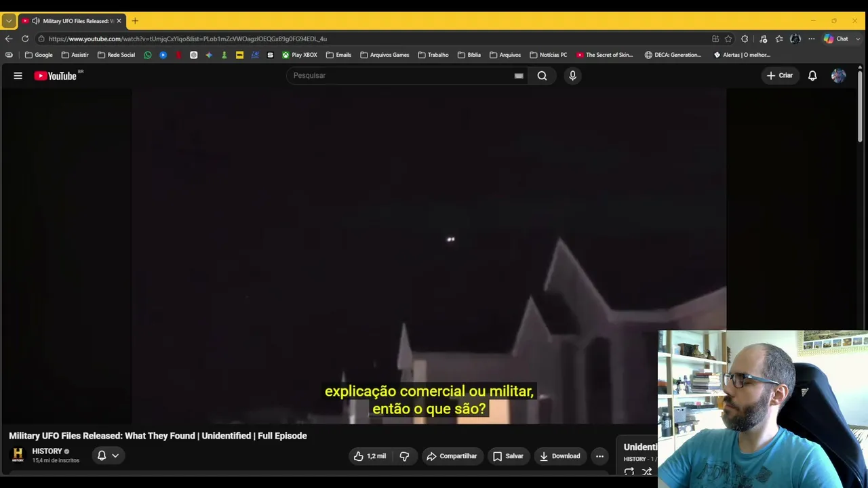868x488 pixels.
Task: Open the more actions ellipsis below video
Action: coord(599,456)
